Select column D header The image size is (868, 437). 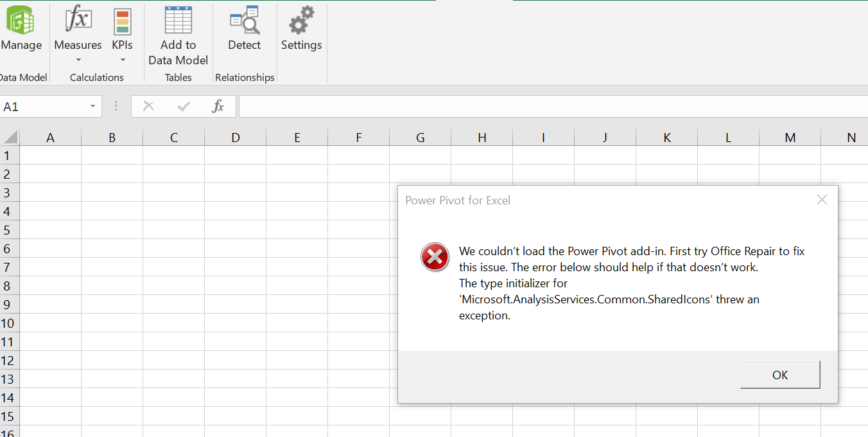235,137
